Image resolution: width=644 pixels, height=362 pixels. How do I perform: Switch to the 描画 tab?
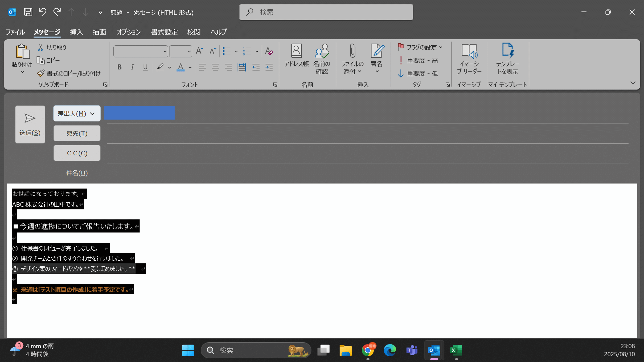pos(99,32)
